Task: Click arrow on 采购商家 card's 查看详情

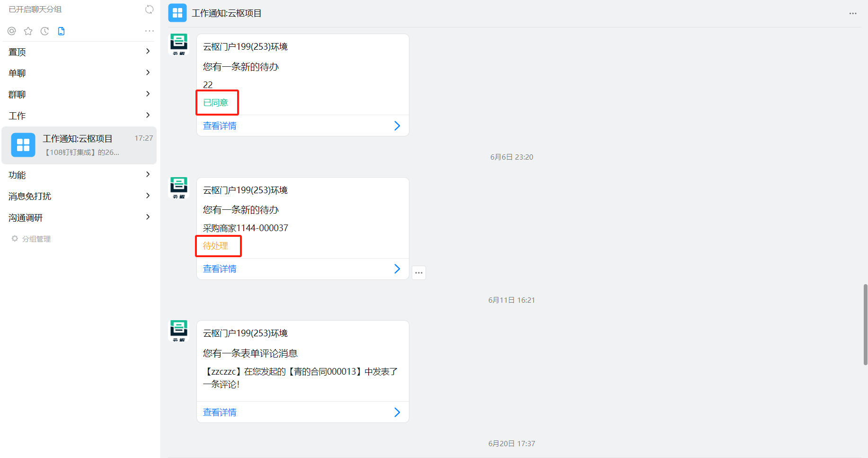Action: click(397, 269)
